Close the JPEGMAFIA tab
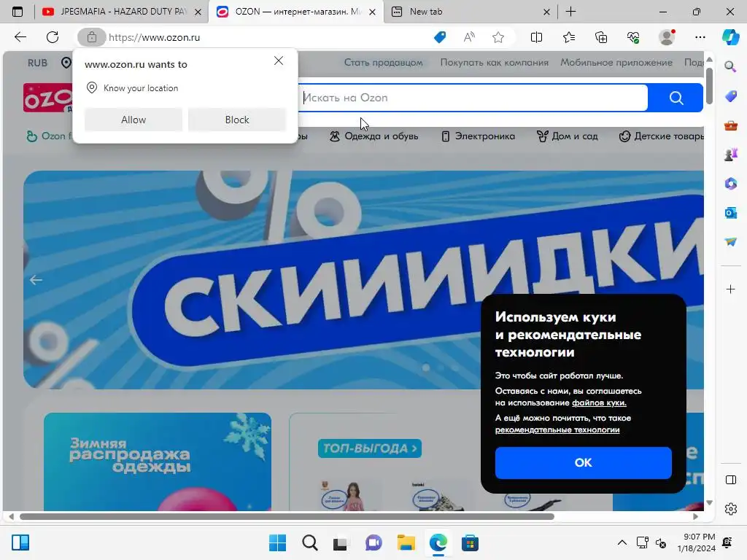This screenshot has height=560, width=747. (198, 12)
